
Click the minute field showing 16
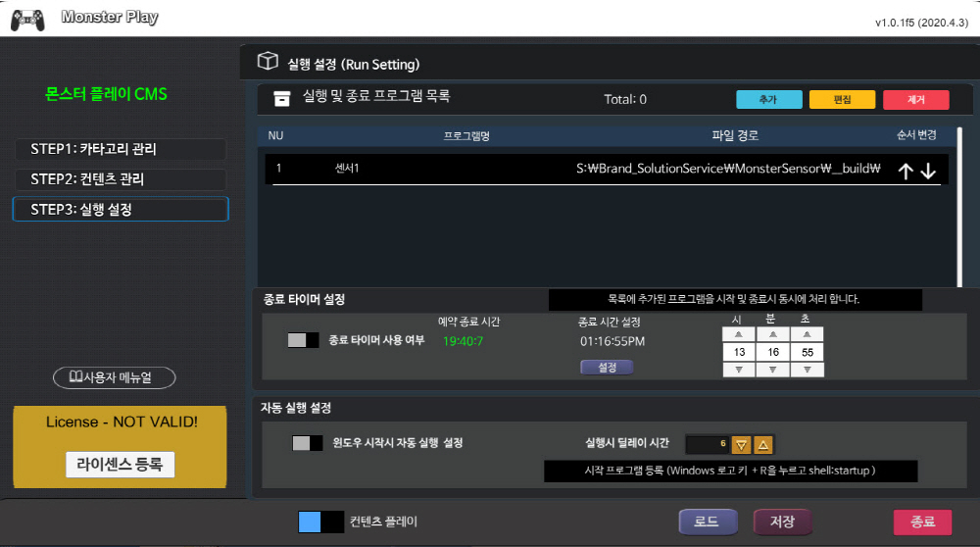(773, 352)
